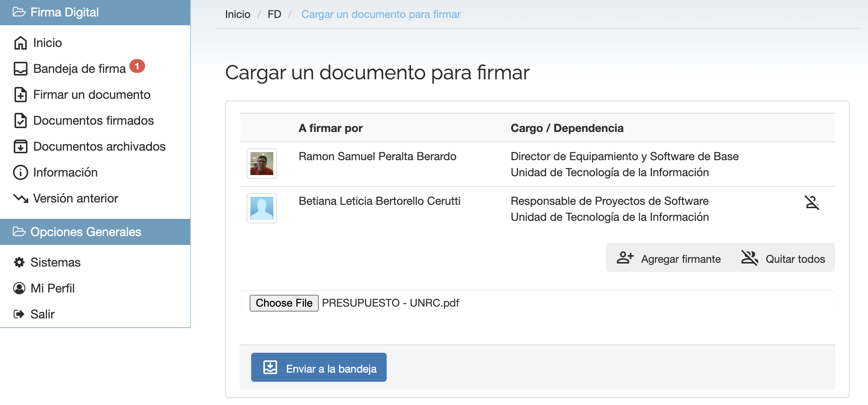Send document with Enviar a la bandeja
This screenshot has width=868, height=405.
coord(318,367)
